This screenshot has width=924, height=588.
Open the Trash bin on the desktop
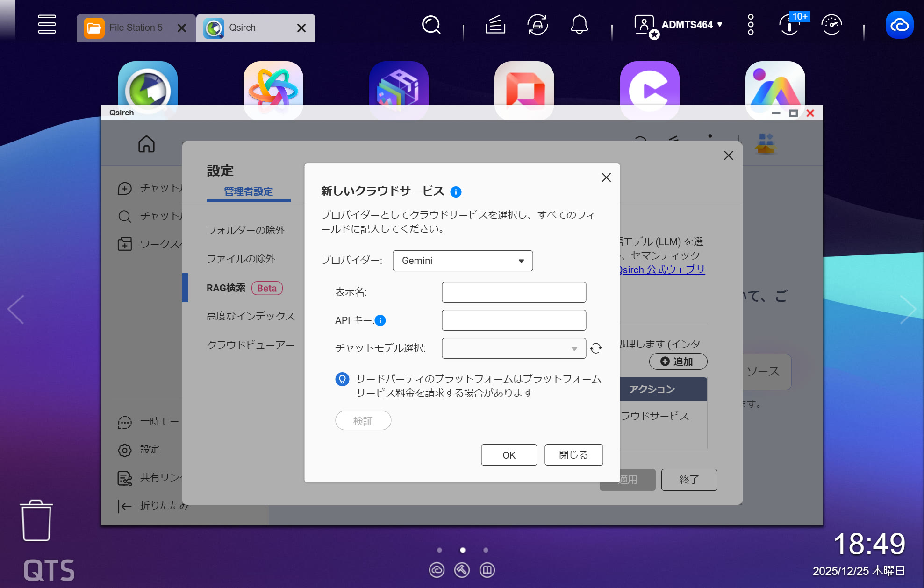pos(36,520)
